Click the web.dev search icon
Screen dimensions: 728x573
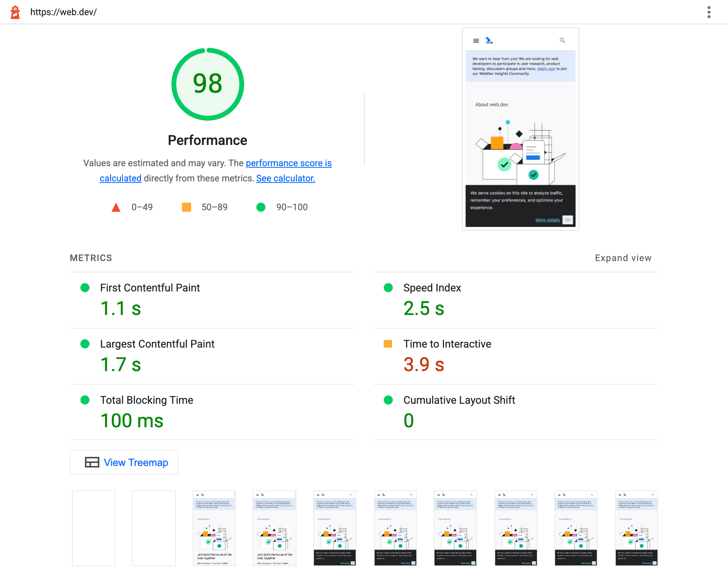point(562,40)
